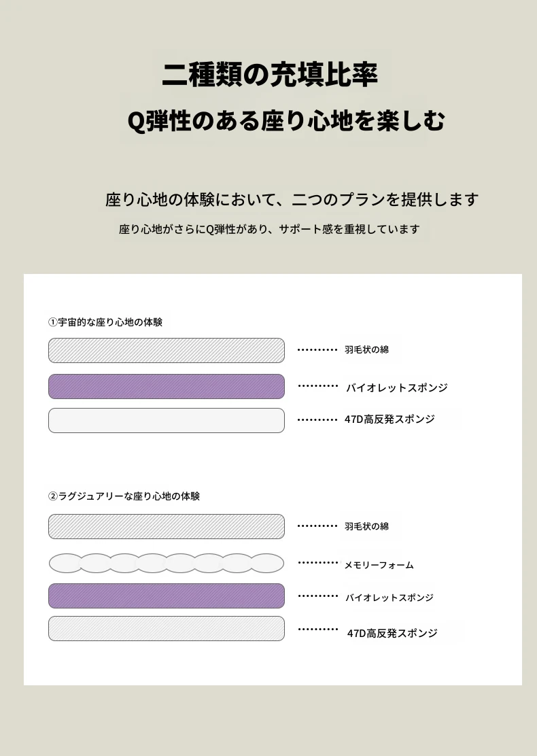Image resolution: width=537 pixels, height=756 pixels.
Task: Click the subtitle Q弾性のある座り心地を楽しむ
Action: (x=285, y=121)
